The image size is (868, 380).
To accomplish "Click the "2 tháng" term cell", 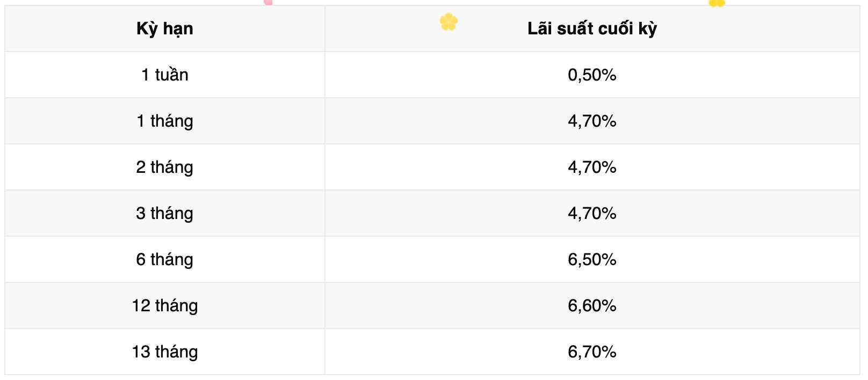I will coord(165,167).
